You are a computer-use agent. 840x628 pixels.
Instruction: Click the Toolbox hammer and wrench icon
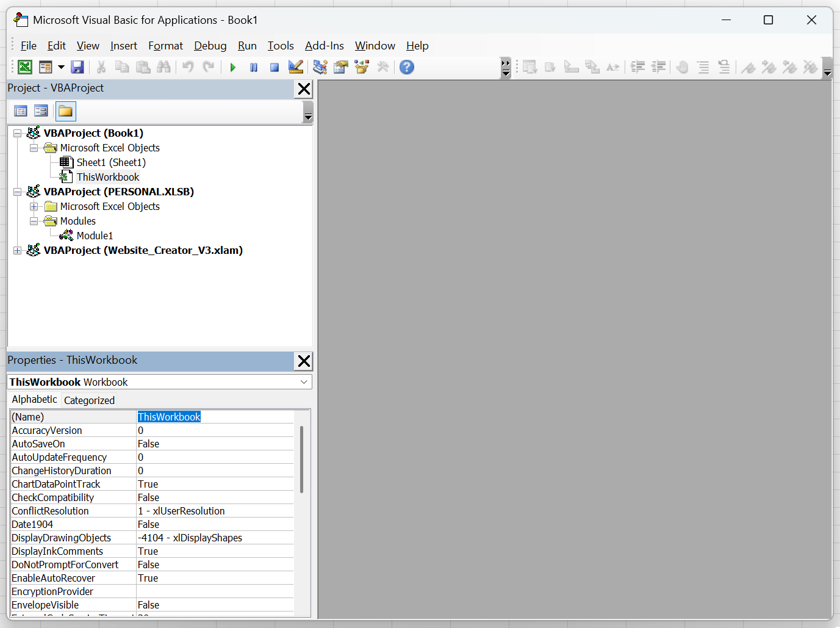coord(383,67)
